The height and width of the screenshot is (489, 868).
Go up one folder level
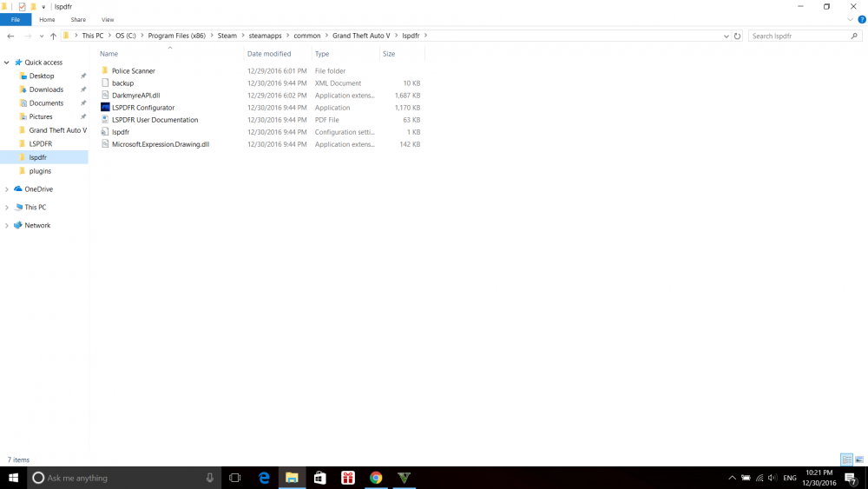click(53, 36)
